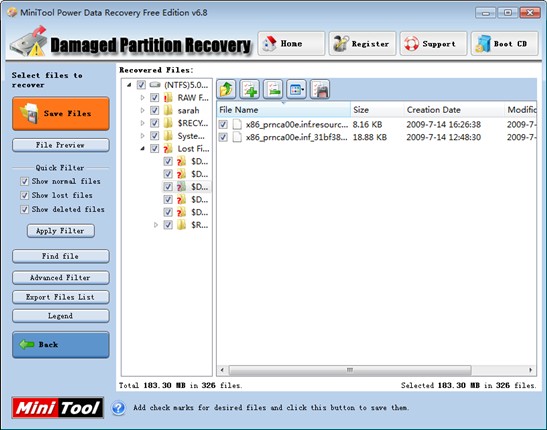Click the RAW F... folder icon with exclamation
This screenshot has width=547, height=430.
[x=168, y=98]
